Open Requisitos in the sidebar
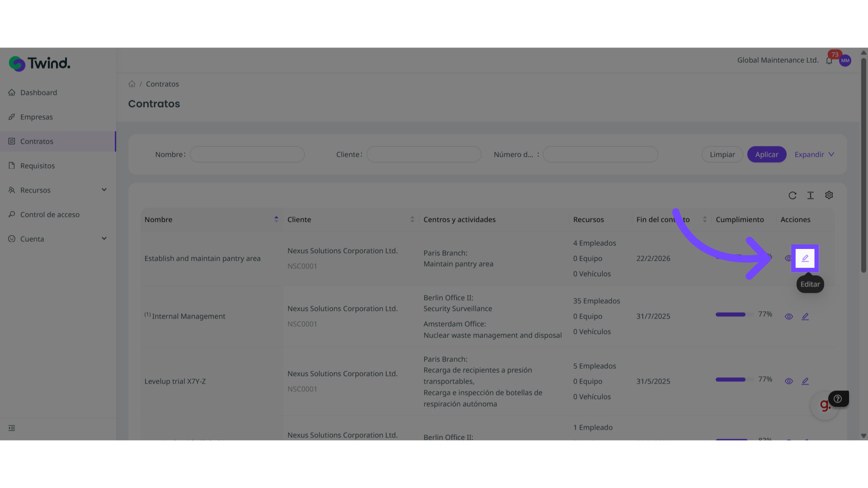Image resolution: width=868 pixels, height=488 pixels. [x=38, y=166]
